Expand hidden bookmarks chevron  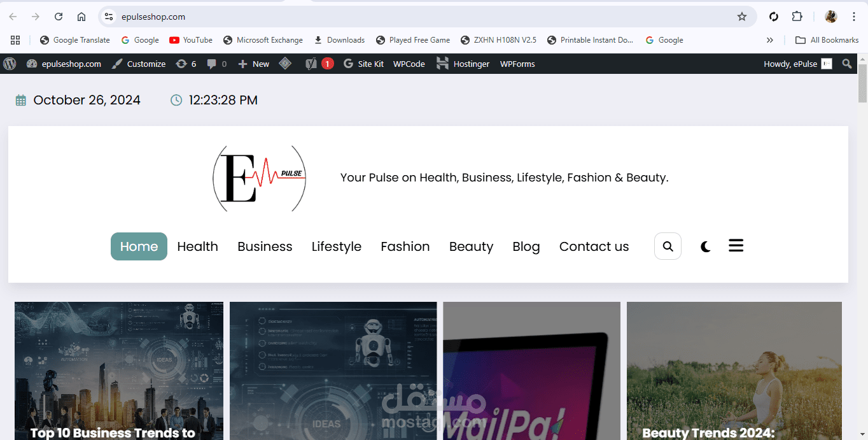(x=770, y=40)
